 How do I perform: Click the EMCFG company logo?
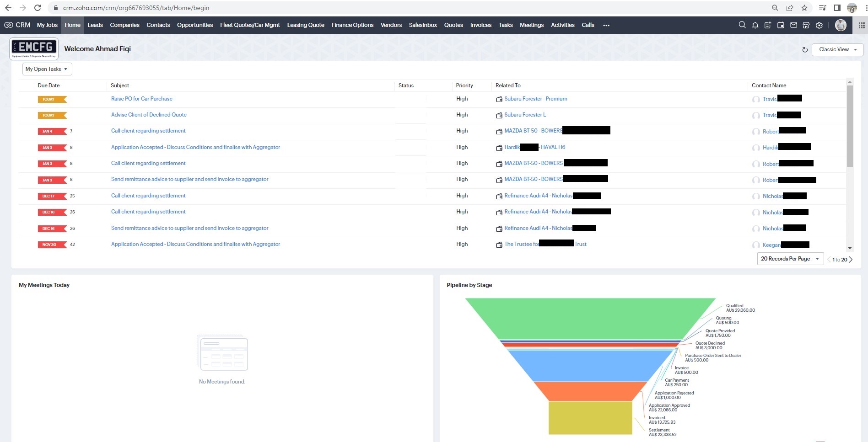(x=34, y=49)
